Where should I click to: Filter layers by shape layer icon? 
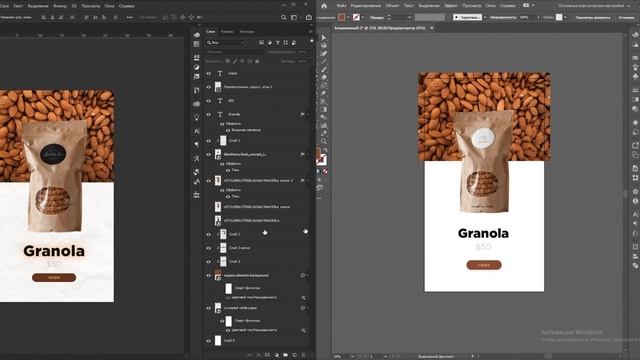pyautogui.click(x=286, y=42)
